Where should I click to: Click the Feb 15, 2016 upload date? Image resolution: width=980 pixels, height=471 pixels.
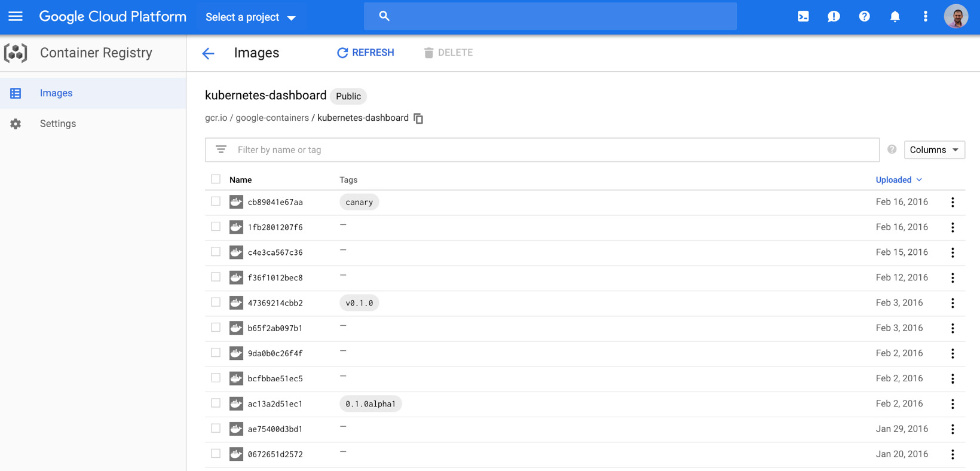(902, 252)
